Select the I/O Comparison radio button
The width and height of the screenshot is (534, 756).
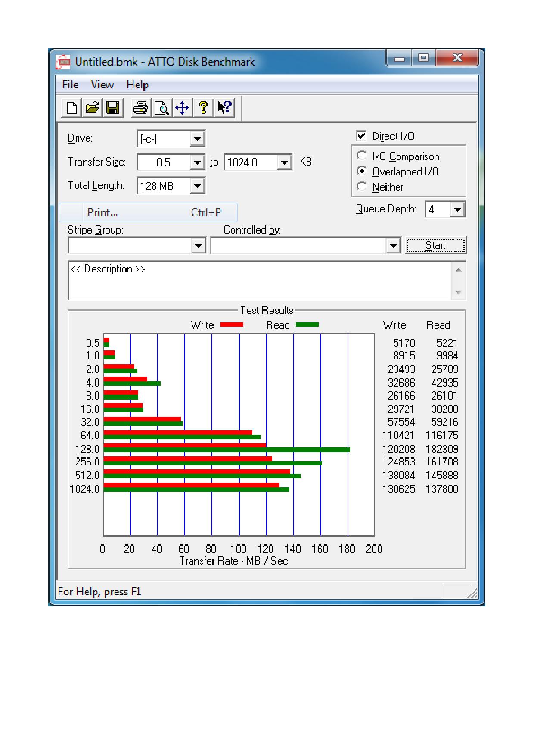pyautogui.click(x=362, y=156)
